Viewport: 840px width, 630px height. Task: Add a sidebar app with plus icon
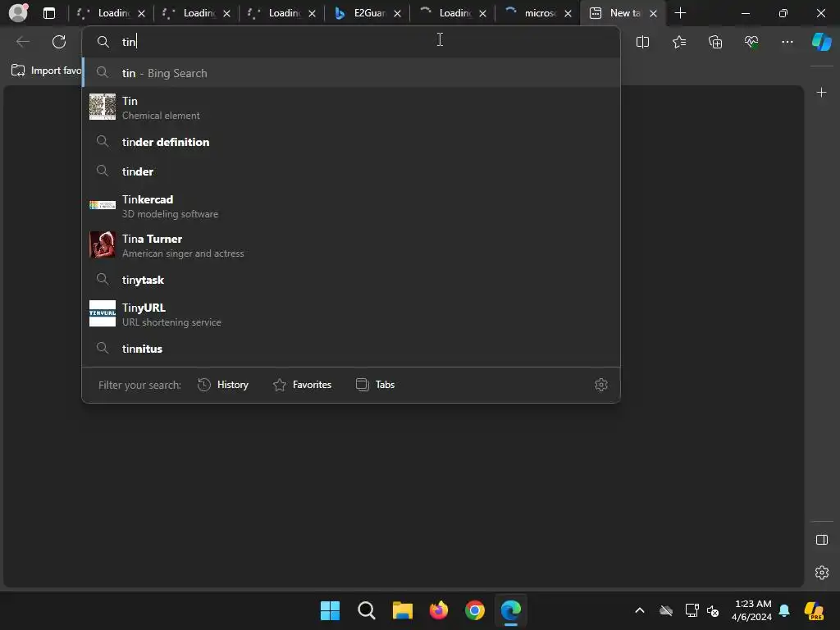[x=821, y=93]
